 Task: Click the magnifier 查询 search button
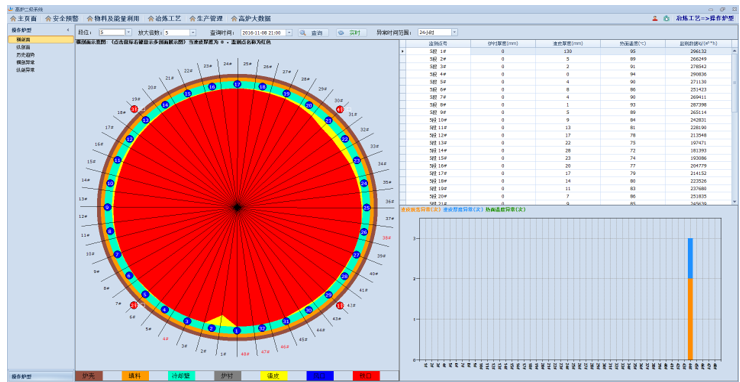point(312,33)
